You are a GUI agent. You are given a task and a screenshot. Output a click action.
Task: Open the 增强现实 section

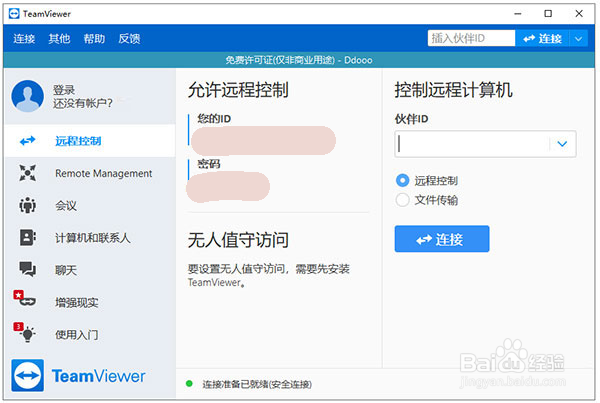pos(90,302)
